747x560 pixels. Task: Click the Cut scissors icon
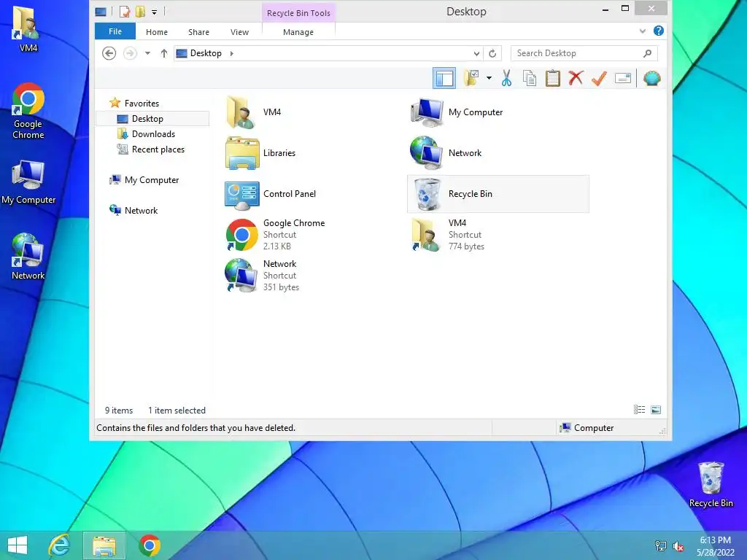pos(506,78)
